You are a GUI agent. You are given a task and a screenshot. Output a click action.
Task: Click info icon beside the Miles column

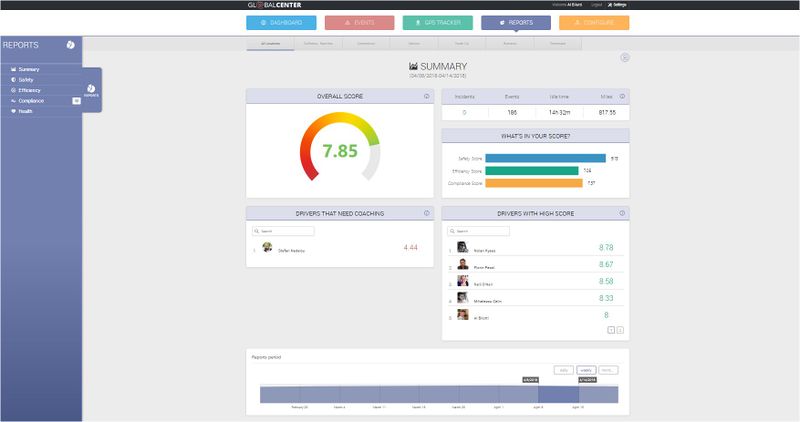(622, 97)
